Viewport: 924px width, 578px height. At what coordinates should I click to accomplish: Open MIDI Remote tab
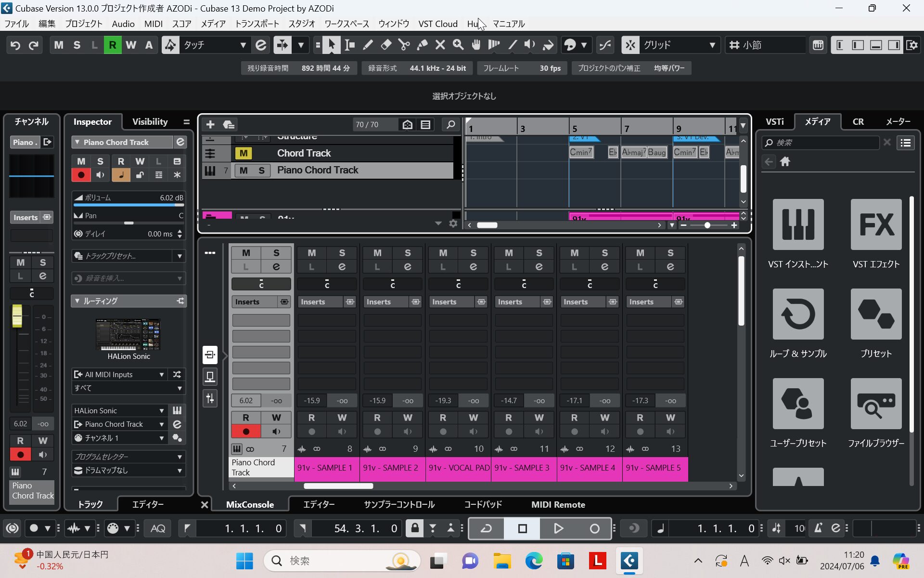558,505
